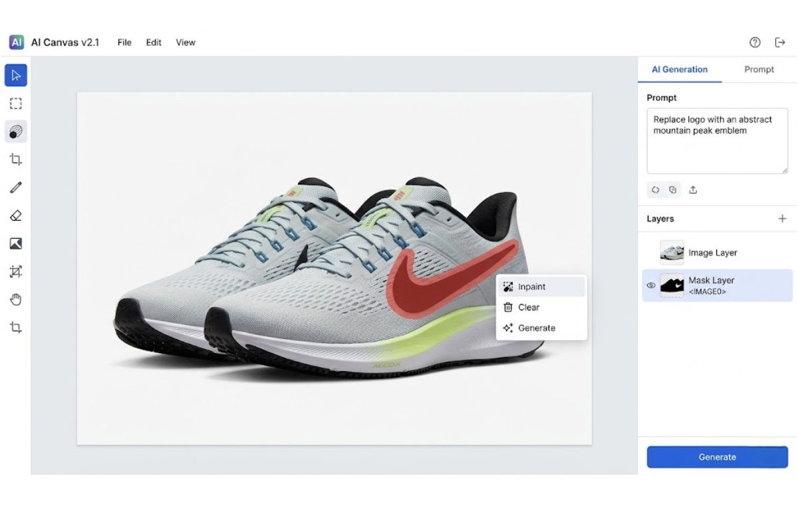Choose the dashed rectangle marquee selection tool

coord(16,104)
